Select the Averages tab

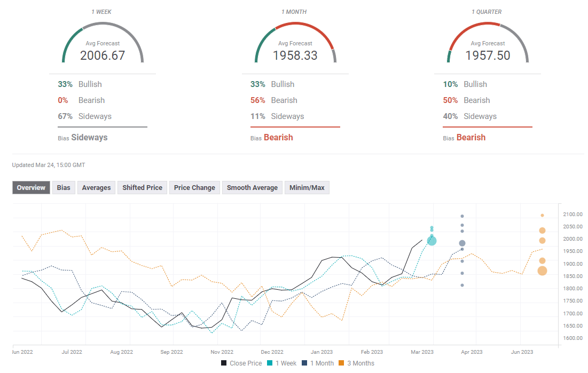pos(96,188)
